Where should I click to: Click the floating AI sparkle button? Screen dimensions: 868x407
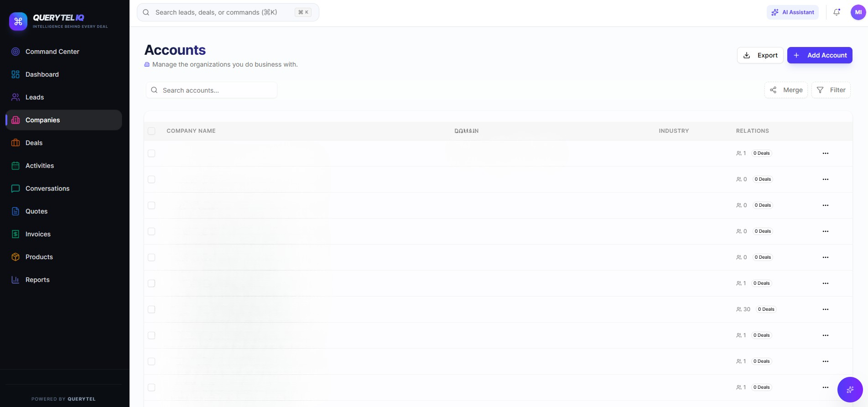(850, 390)
